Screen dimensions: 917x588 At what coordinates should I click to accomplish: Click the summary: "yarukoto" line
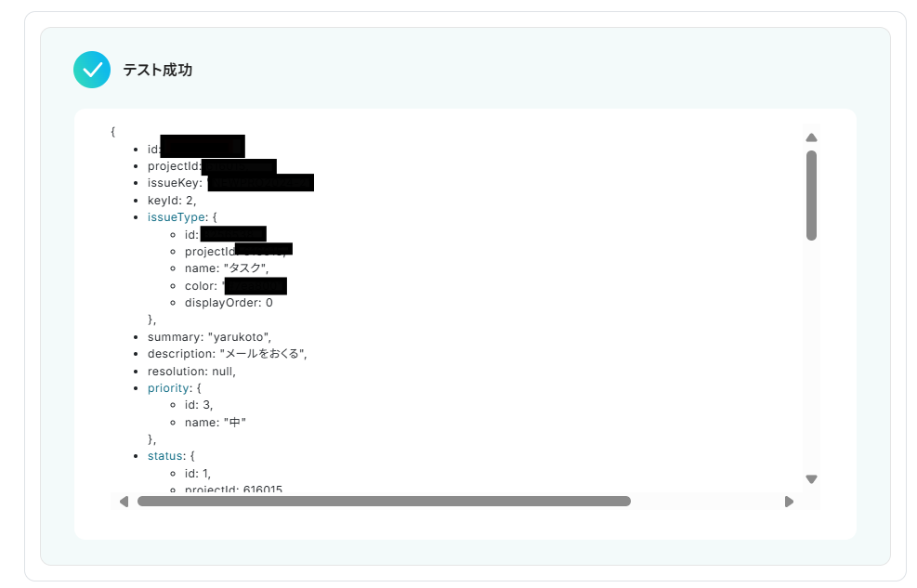[209, 337]
